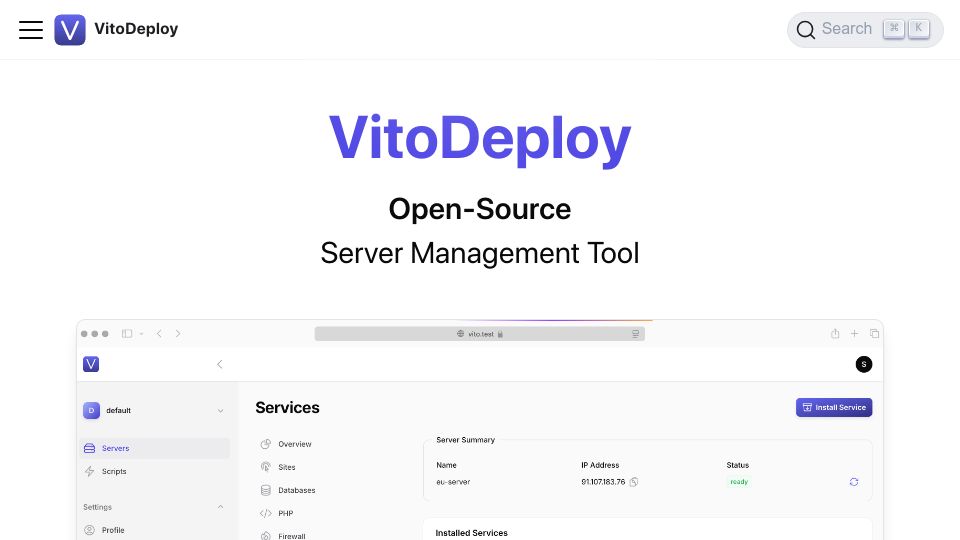Click the Installed Services heading
The image size is (960, 540).
tap(471, 533)
